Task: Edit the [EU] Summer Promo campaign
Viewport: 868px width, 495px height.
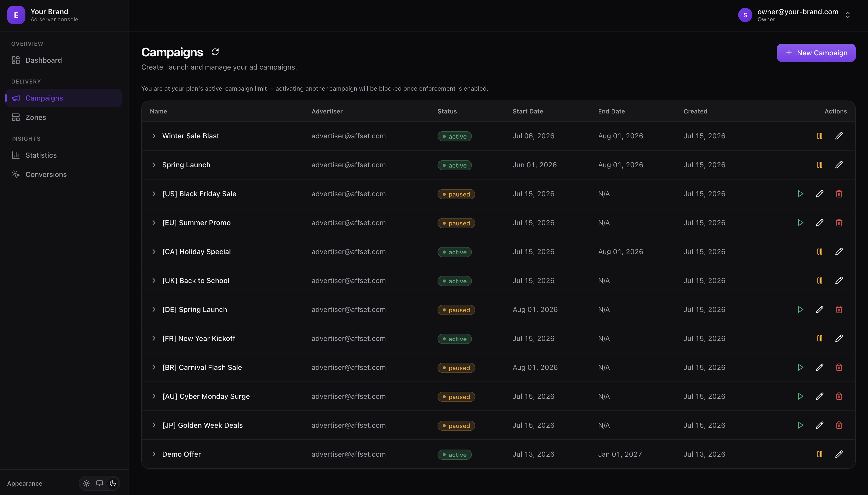Action: 820,223
